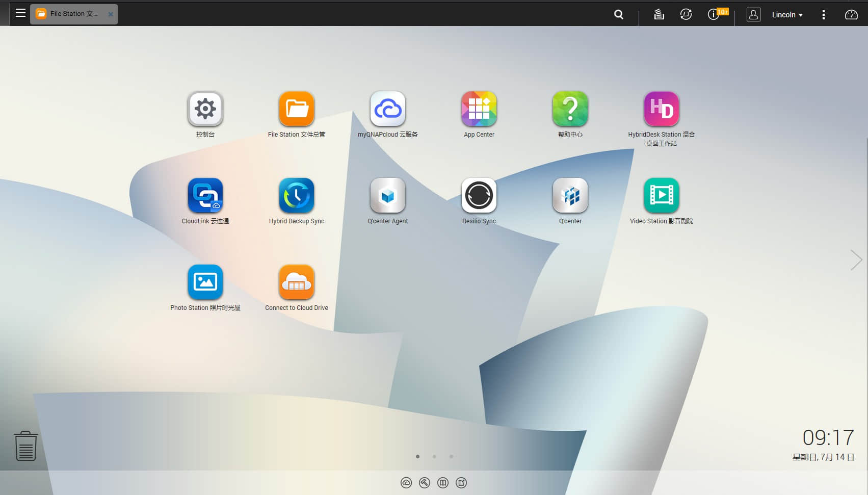Click the myQNAPcloud icon in bottom dock
This screenshot has height=495, width=868.
click(406, 483)
